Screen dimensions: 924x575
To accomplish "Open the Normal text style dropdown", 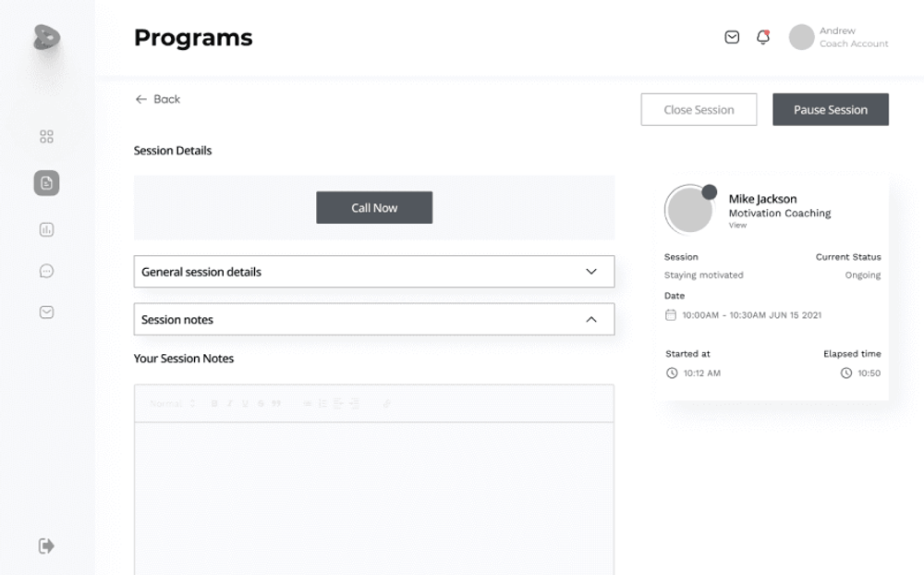I will (x=172, y=403).
